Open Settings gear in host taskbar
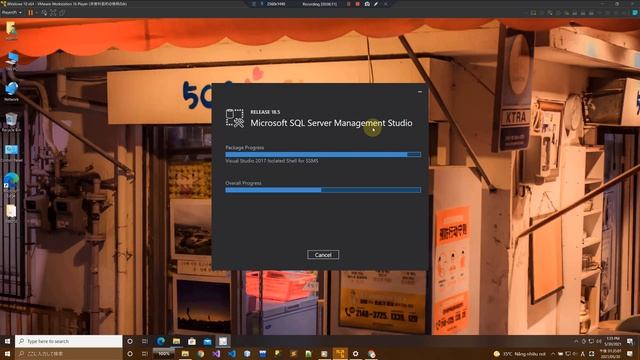640x360 pixels. click(355, 353)
